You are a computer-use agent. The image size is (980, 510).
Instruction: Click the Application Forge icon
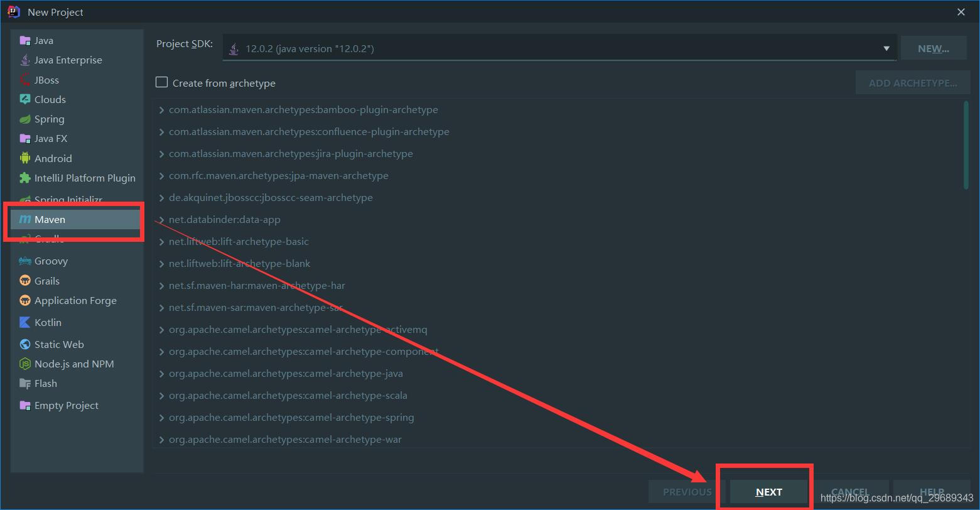[25, 300]
